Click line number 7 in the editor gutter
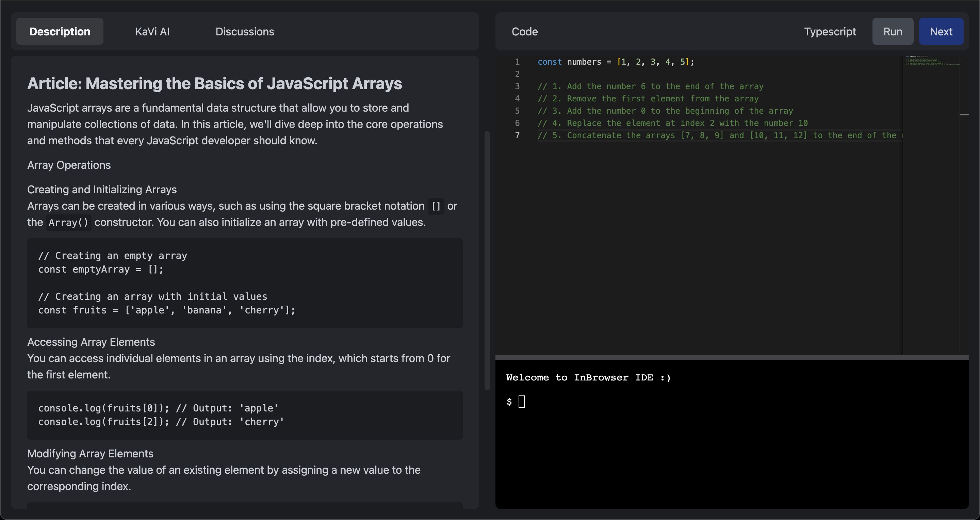 point(517,135)
